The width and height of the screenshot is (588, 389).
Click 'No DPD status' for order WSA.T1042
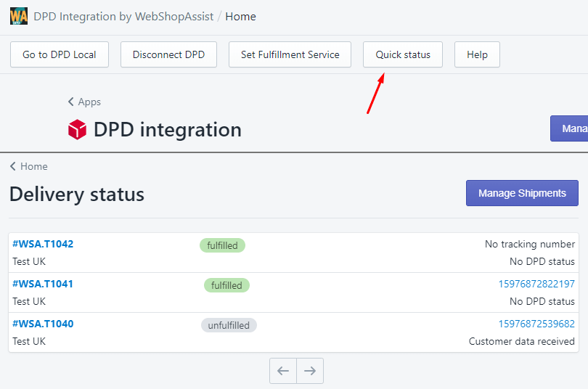[x=542, y=261]
